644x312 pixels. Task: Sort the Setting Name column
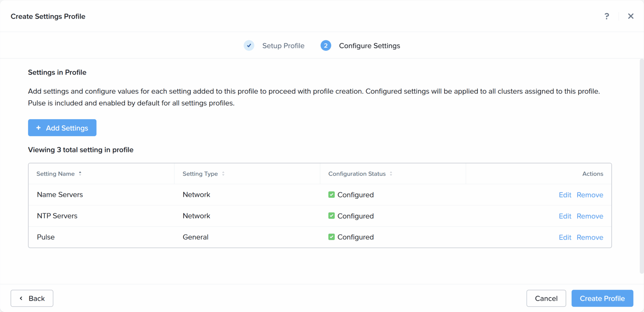80,173
